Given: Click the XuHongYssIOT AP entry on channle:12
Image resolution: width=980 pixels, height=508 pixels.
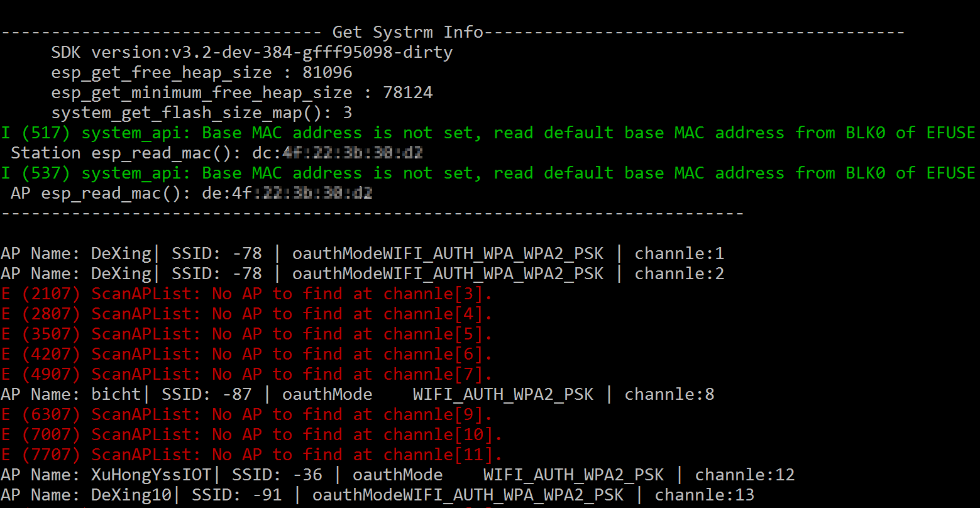Looking at the screenshot, I should click(x=398, y=475).
